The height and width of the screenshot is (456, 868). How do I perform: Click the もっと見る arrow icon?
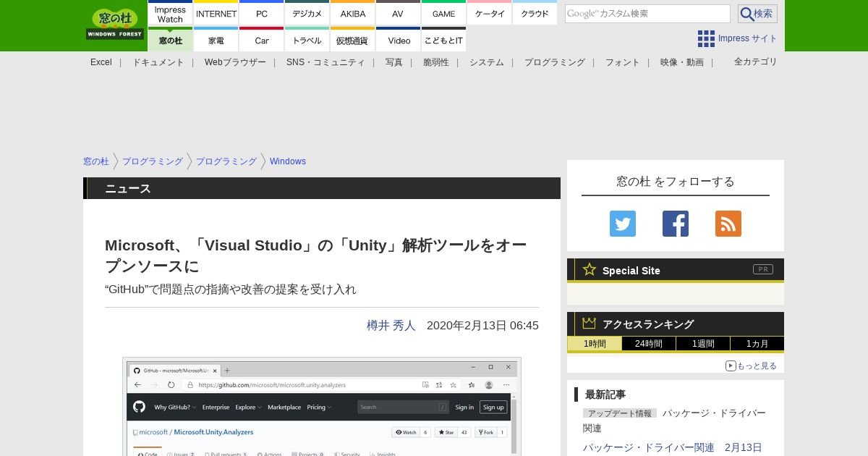tap(731, 366)
